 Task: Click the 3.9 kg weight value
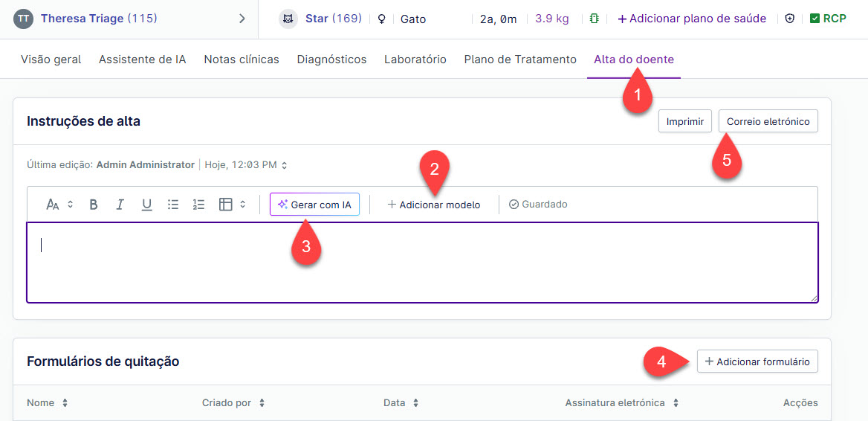(552, 19)
